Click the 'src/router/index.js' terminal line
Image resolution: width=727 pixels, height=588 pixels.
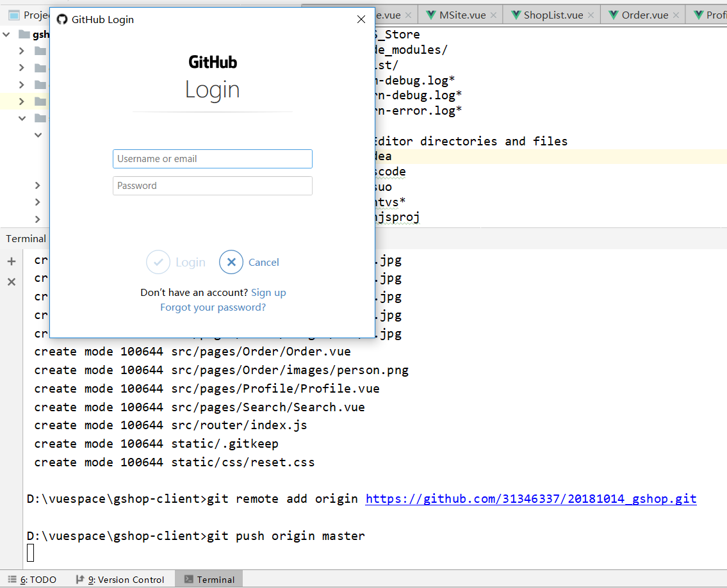click(170, 425)
